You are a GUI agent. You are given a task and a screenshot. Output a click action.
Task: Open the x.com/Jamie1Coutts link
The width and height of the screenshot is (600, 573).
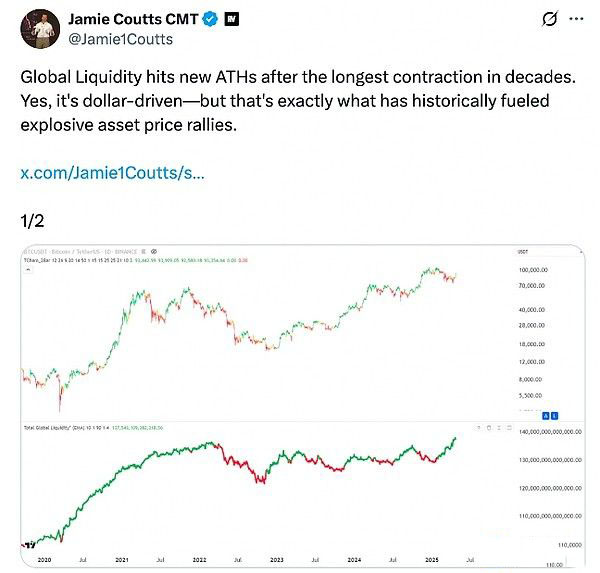(x=112, y=173)
